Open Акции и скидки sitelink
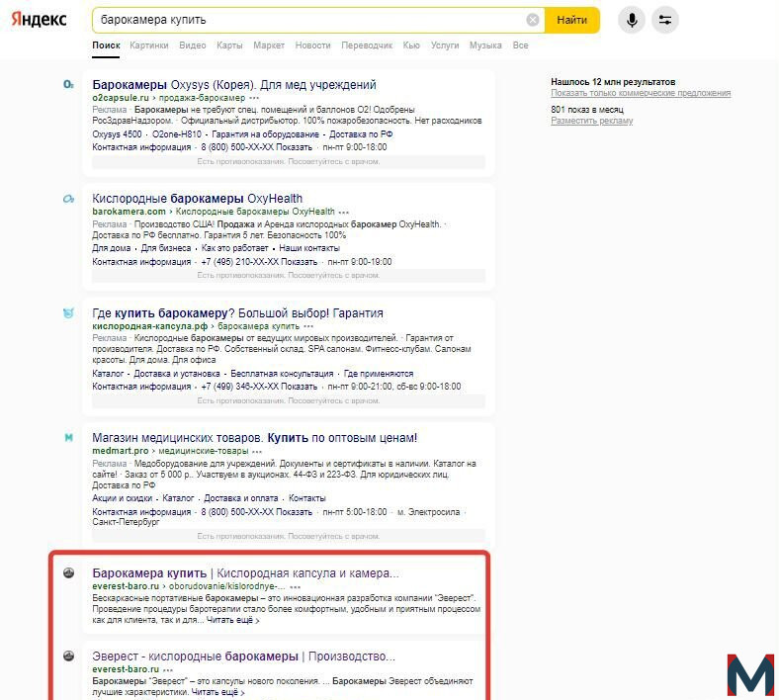779x700 pixels. coord(123,497)
